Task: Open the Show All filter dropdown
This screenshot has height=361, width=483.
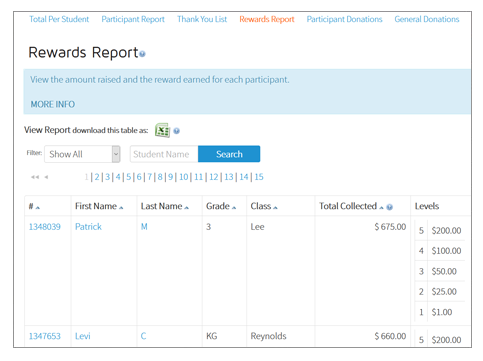Action: 82,154
